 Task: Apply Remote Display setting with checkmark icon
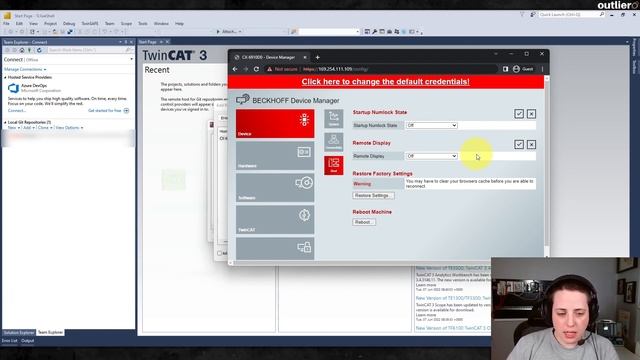(x=519, y=144)
